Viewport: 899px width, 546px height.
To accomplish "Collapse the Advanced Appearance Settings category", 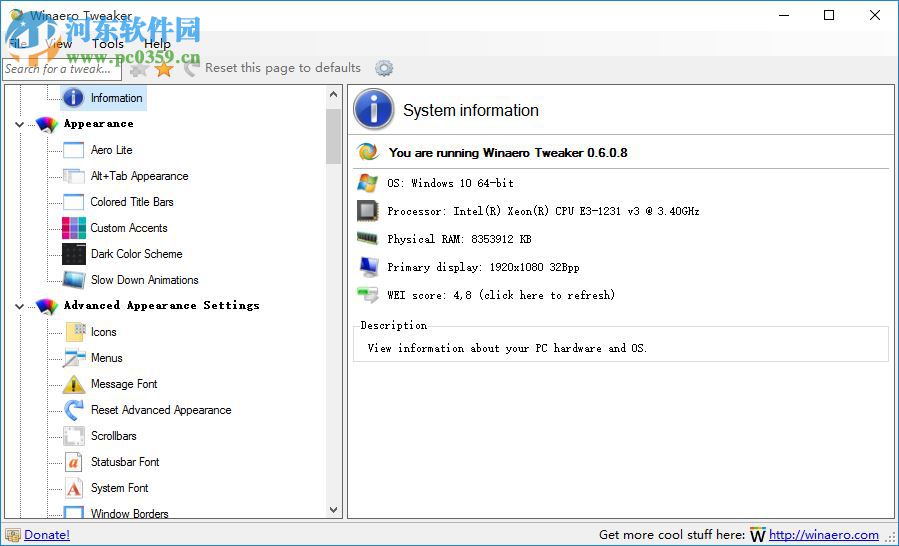I will pyautogui.click(x=19, y=306).
